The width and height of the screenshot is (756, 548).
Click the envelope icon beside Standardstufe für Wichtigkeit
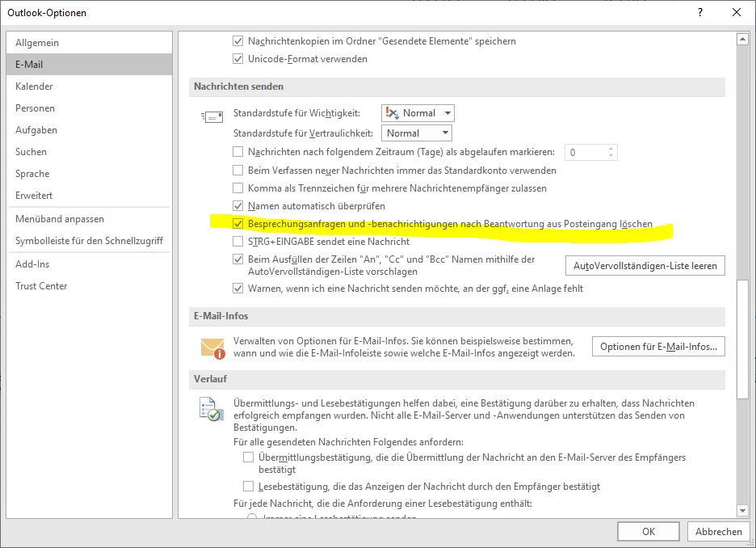pos(212,116)
